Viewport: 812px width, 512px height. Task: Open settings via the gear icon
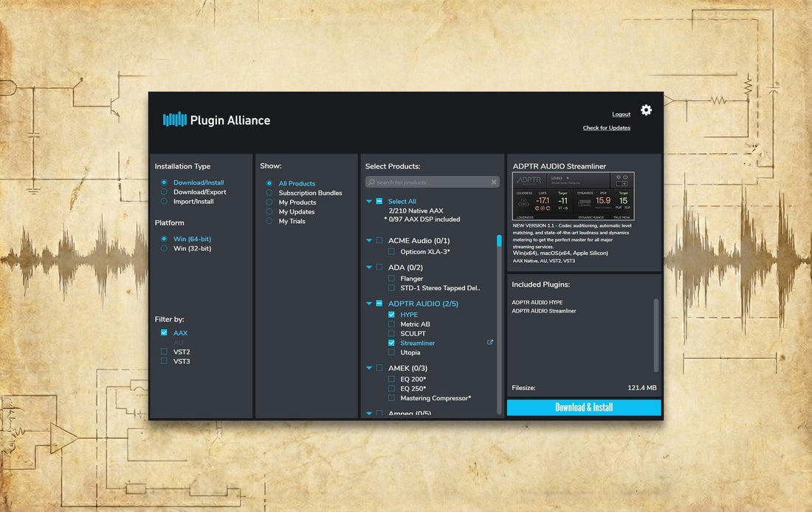click(646, 110)
